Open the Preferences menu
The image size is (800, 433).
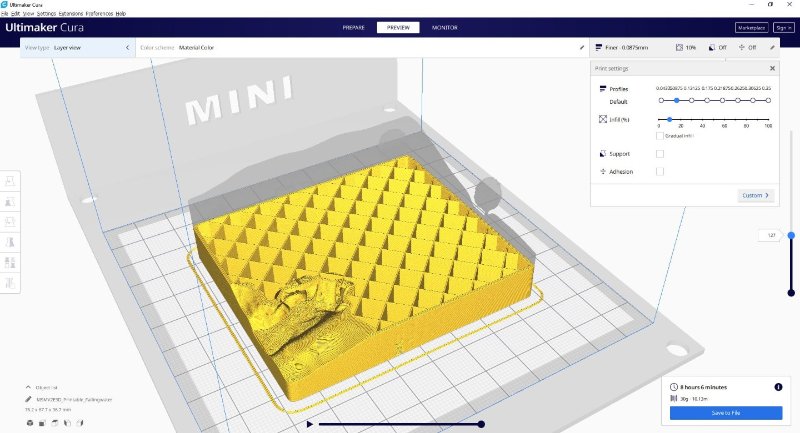pos(99,14)
